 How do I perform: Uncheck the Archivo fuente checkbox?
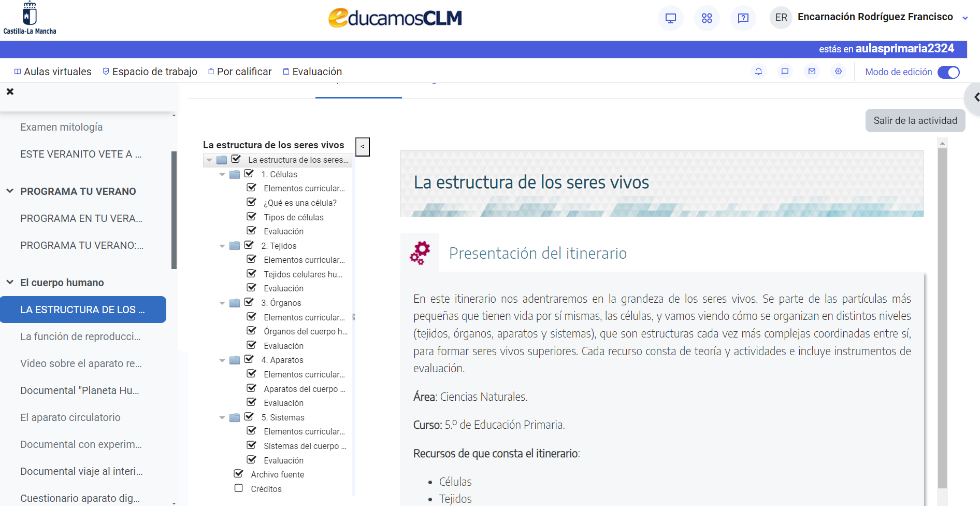[238, 473]
